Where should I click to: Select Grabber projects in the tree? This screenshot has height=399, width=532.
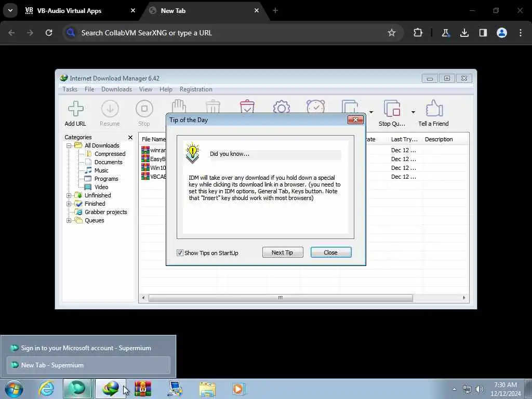(x=105, y=212)
